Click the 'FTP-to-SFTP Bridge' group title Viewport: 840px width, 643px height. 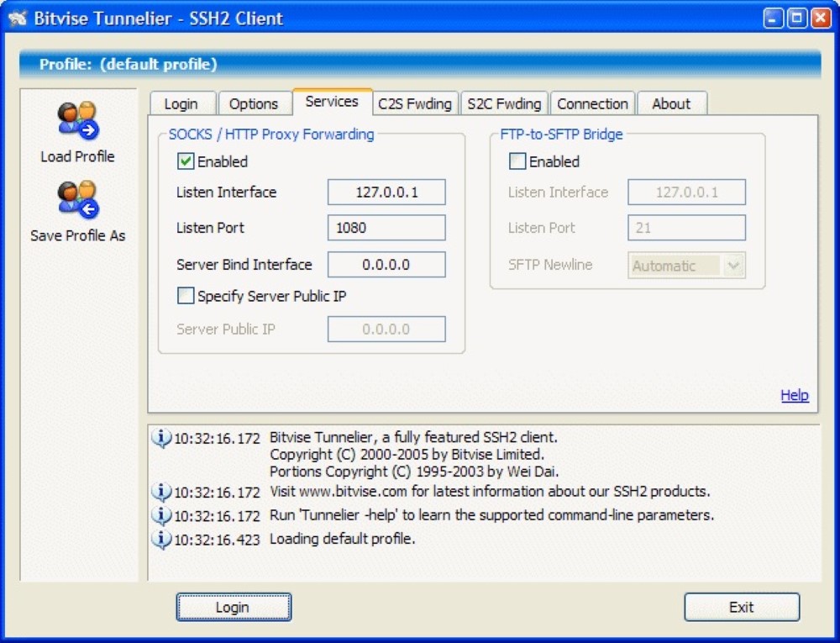tap(561, 134)
